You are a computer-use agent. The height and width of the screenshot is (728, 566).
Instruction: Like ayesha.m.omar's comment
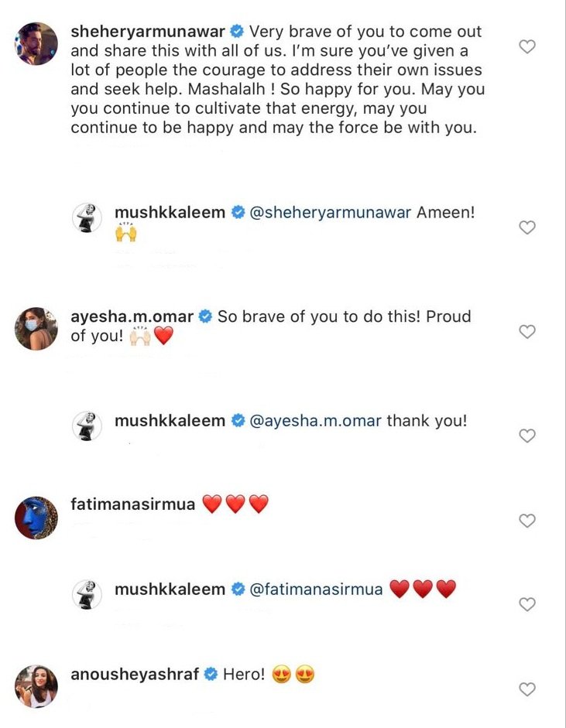(527, 331)
